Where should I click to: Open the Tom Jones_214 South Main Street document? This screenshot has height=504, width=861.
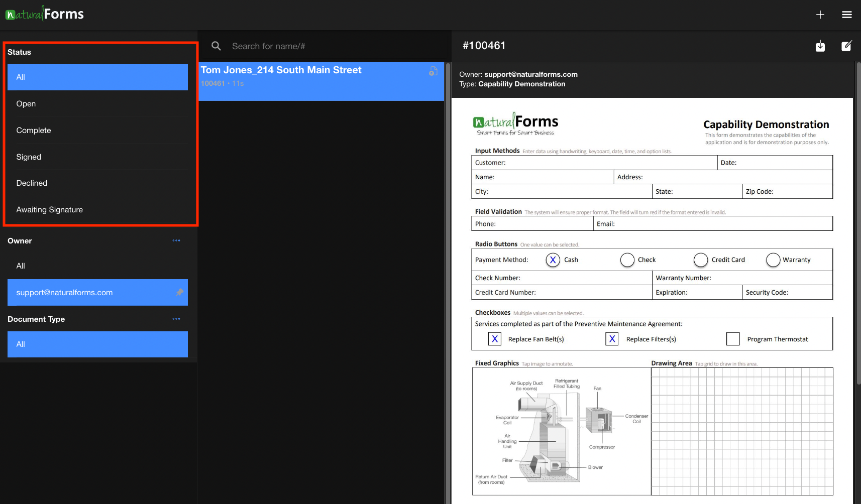321,81
